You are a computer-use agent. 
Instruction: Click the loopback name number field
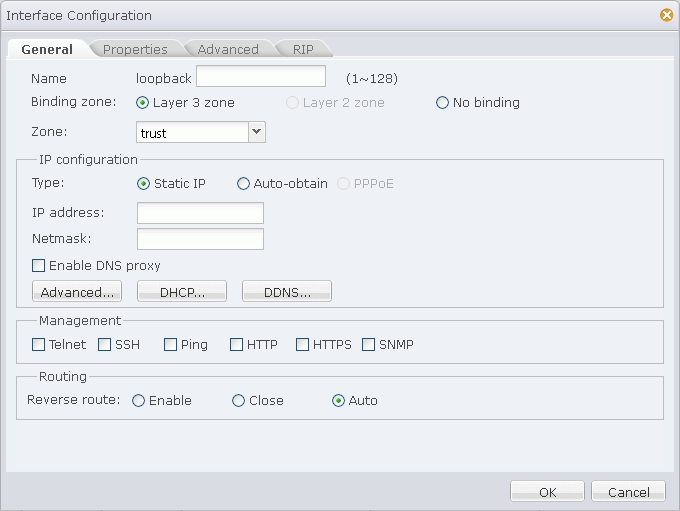[x=261, y=76]
